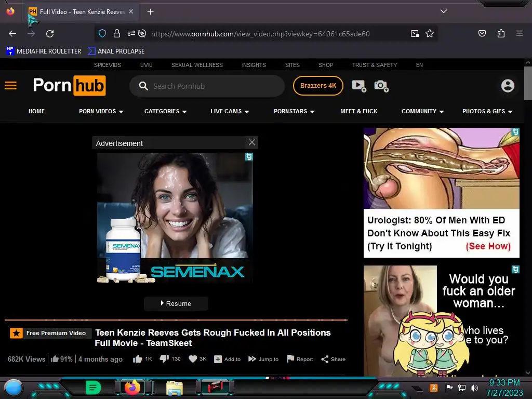
Task: Expand the PORNSTARS dropdown
Action: [x=294, y=111]
